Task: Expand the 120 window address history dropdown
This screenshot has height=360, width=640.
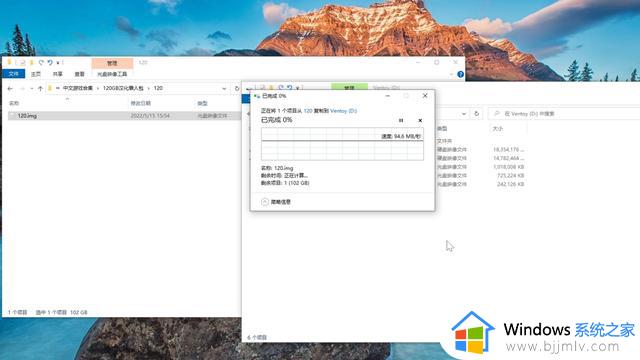Action: [224, 88]
